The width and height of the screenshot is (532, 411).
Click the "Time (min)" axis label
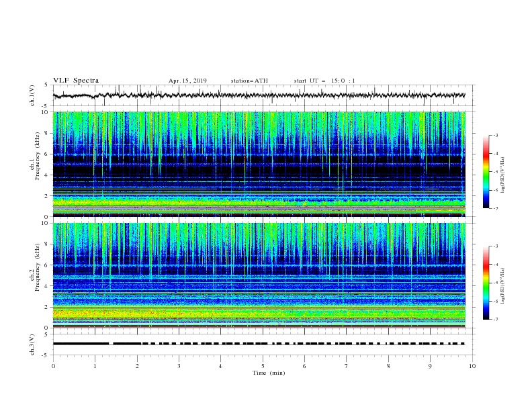269,373
